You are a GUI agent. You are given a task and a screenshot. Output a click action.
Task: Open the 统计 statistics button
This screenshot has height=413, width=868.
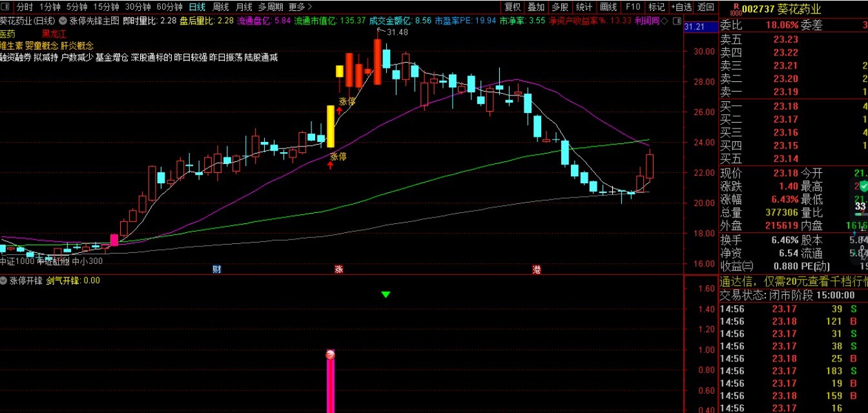584,7
